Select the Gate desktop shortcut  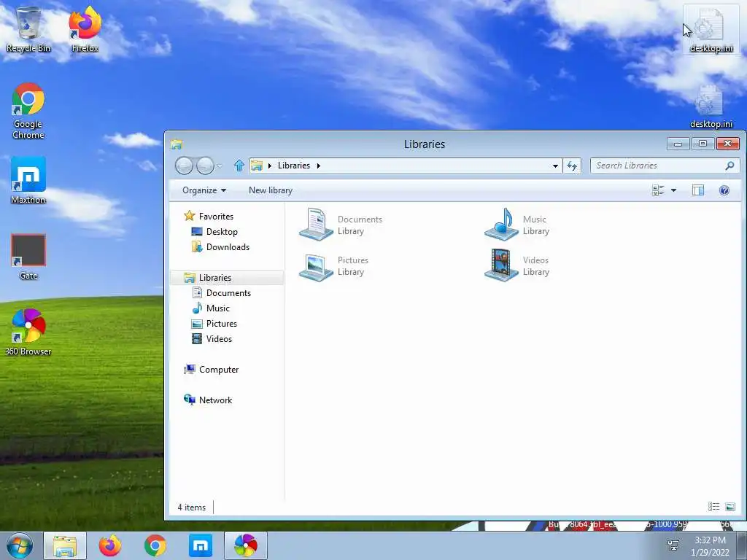point(28,257)
